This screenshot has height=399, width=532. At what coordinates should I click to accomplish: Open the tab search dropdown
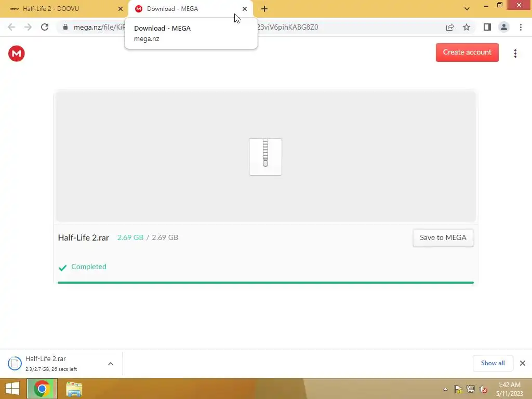(x=467, y=9)
